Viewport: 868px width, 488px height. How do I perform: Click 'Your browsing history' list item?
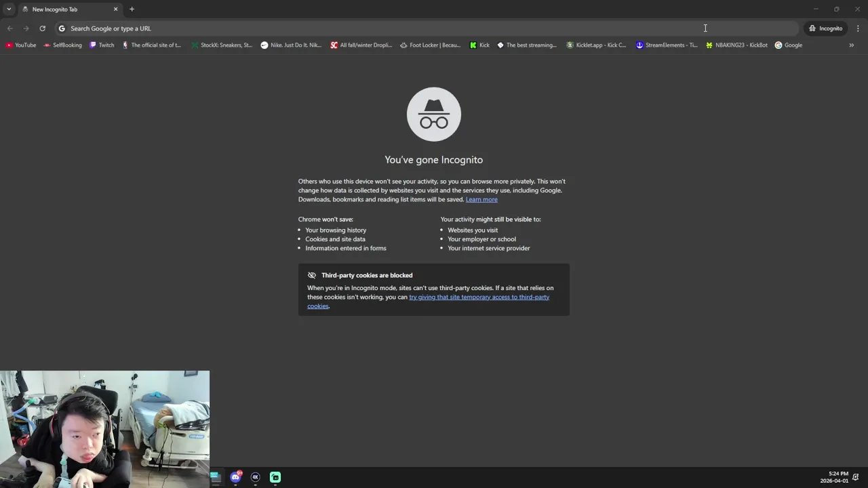(336, 230)
